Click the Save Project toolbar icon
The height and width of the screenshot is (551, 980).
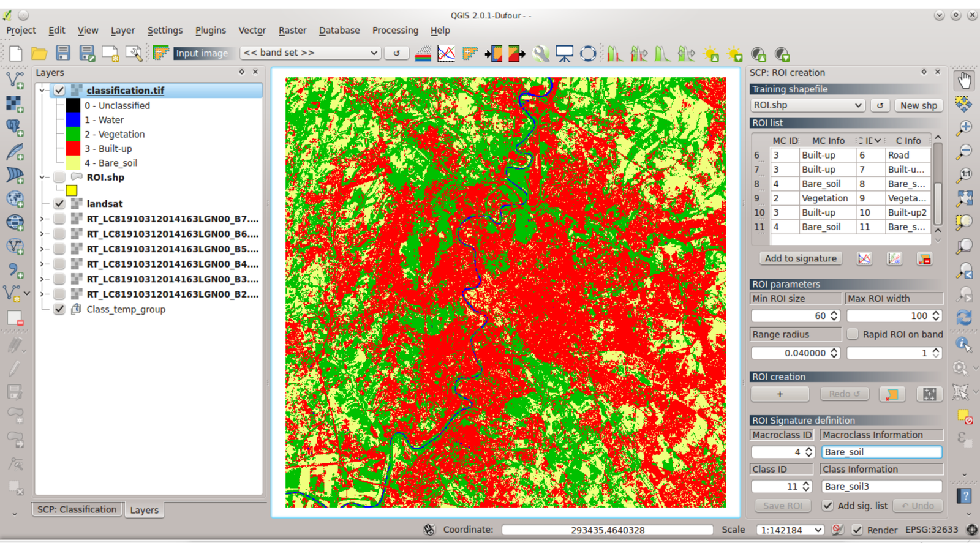click(63, 53)
